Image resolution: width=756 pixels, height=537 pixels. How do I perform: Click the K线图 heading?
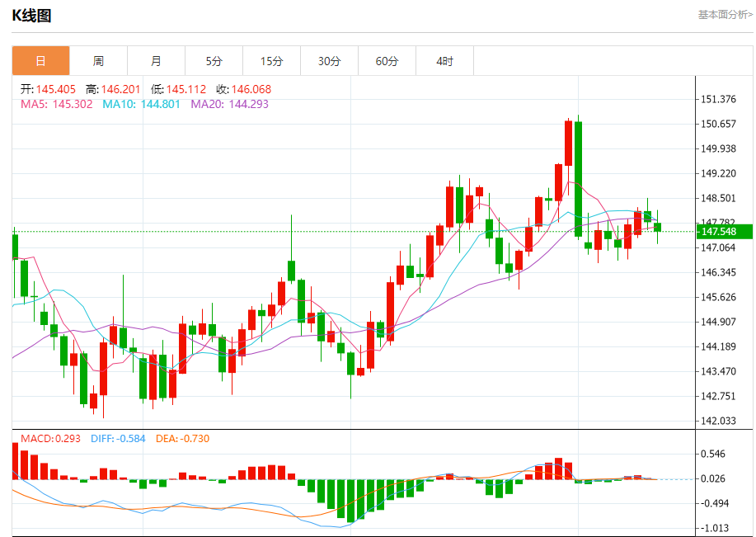click(x=31, y=16)
